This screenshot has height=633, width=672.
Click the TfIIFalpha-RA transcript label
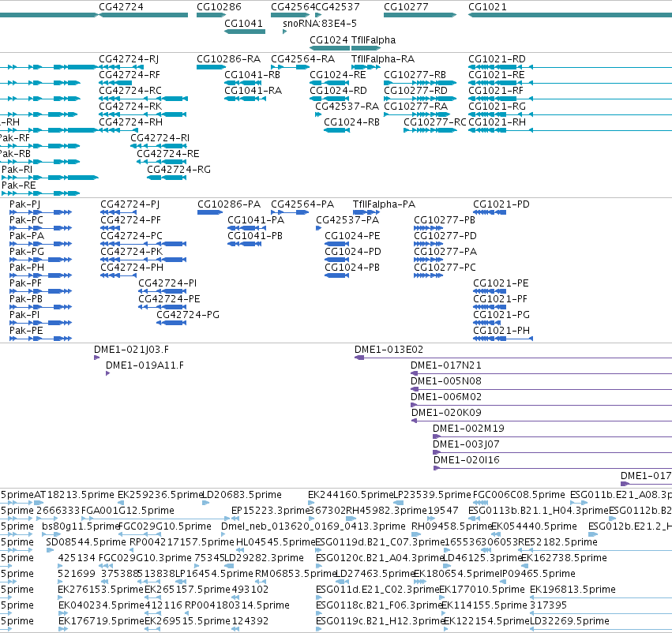click(x=383, y=58)
